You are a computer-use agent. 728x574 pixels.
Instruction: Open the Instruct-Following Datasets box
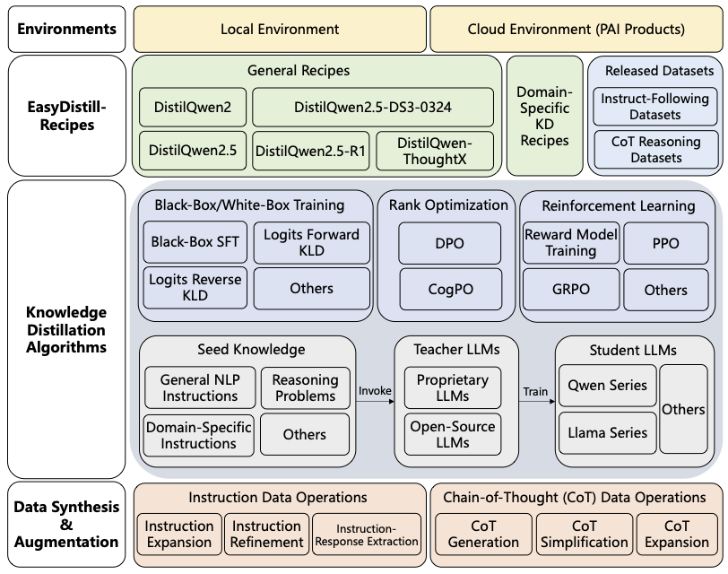tap(655, 107)
